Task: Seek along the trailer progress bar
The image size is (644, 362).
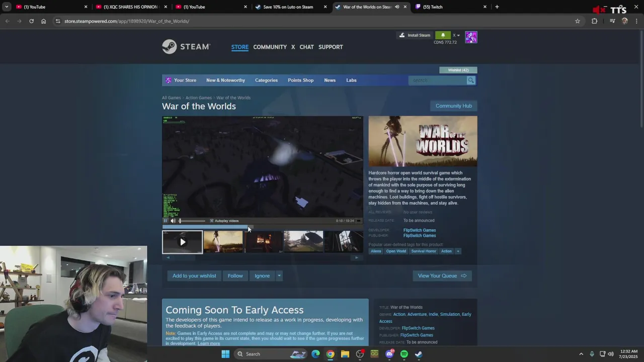Action: point(262,226)
